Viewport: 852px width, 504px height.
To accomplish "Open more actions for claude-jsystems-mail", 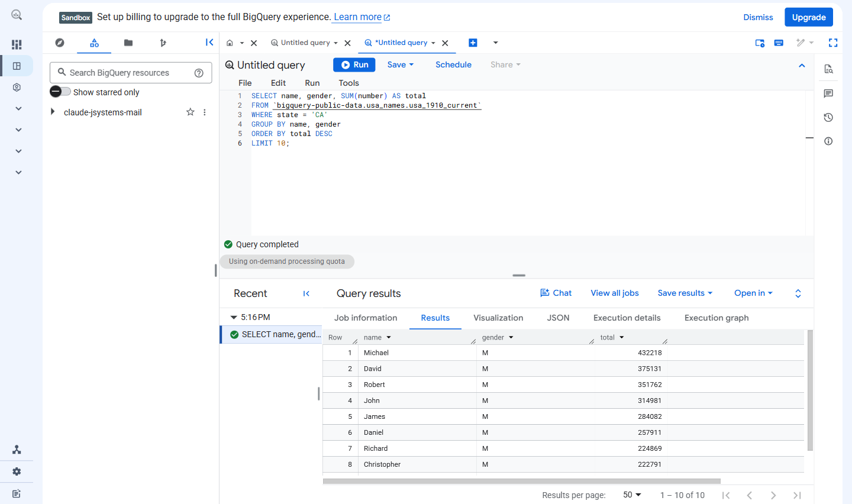I will click(x=205, y=112).
